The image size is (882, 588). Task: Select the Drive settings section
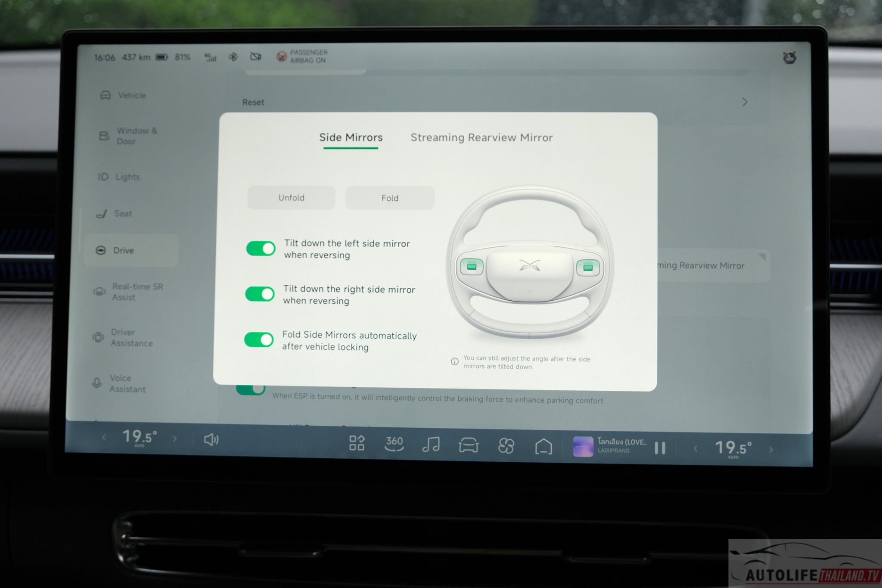(x=131, y=250)
